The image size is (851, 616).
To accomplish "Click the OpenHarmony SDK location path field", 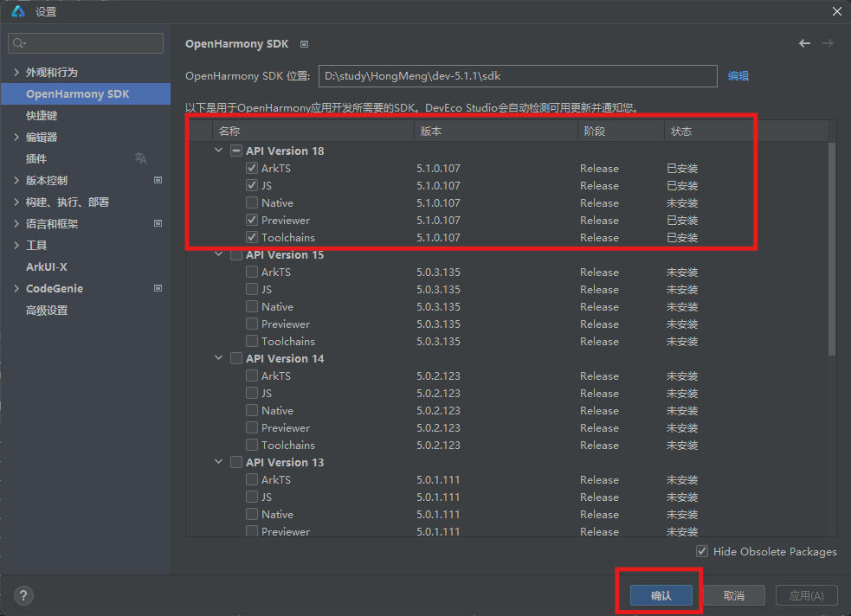I will coord(518,76).
